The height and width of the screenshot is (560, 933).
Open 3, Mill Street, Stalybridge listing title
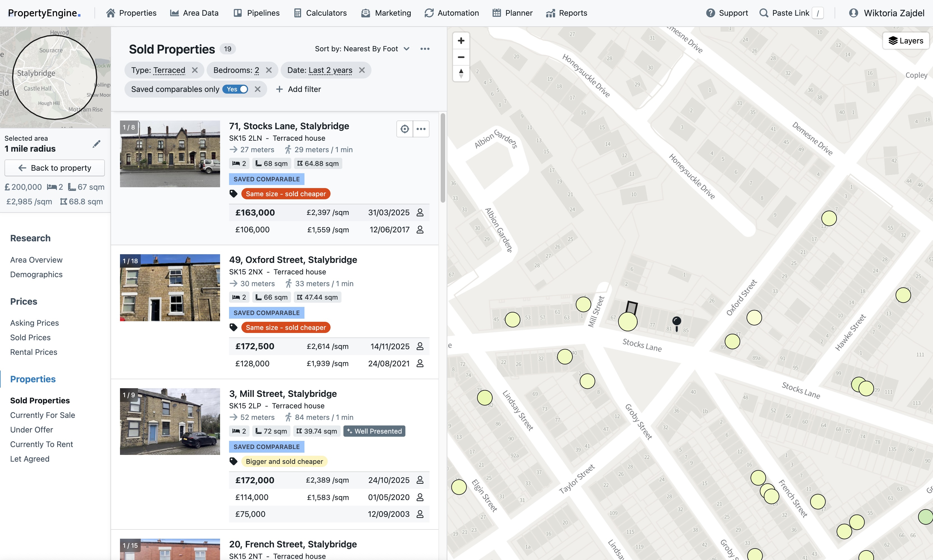pyautogui.click(x=283, y=394)
